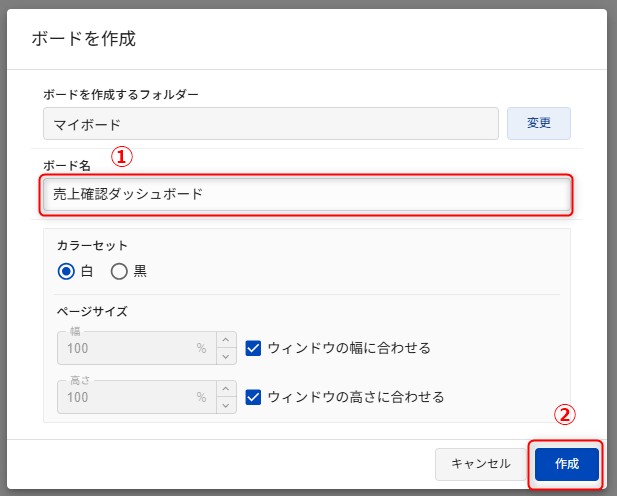
Task: Uncheck the ウィンドウの幅に合わせる checkbox
Action: point(253,348)
